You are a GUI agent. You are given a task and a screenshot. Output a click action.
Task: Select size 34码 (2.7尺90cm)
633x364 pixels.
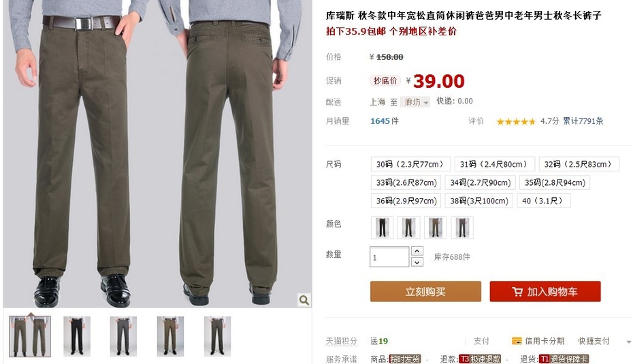click(480, 182)
